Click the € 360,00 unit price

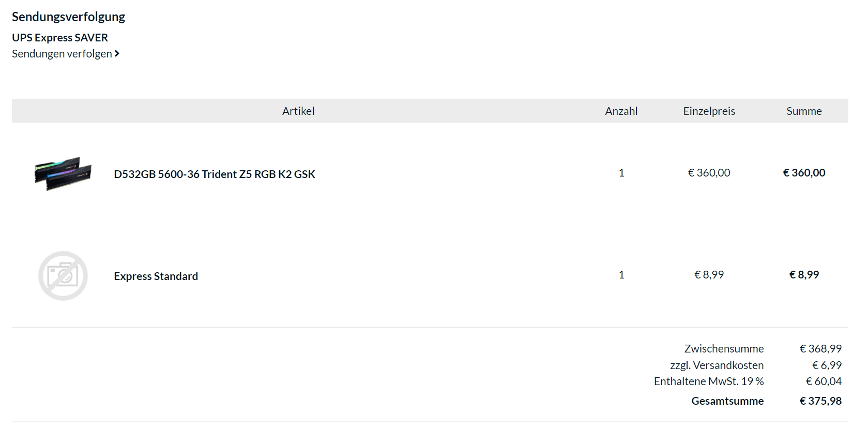[x=709, y=173]
